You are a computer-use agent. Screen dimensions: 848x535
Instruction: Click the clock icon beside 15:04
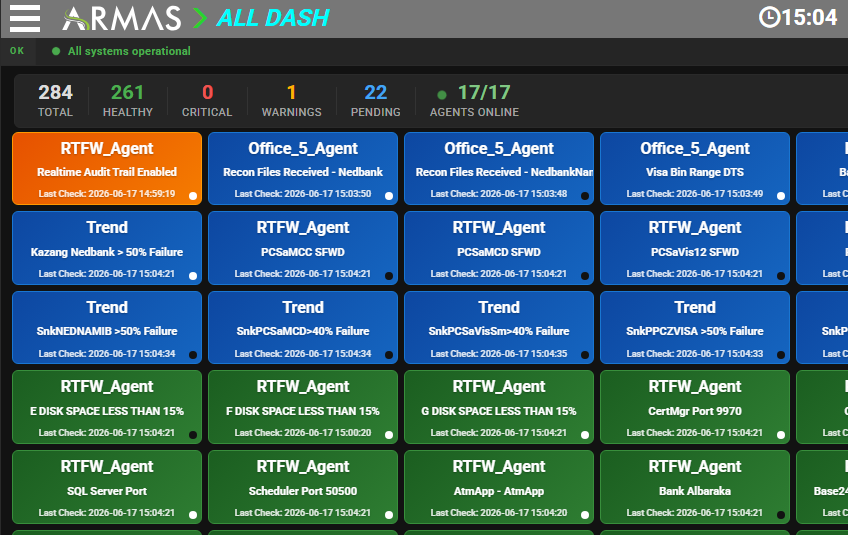click(769, 17)
